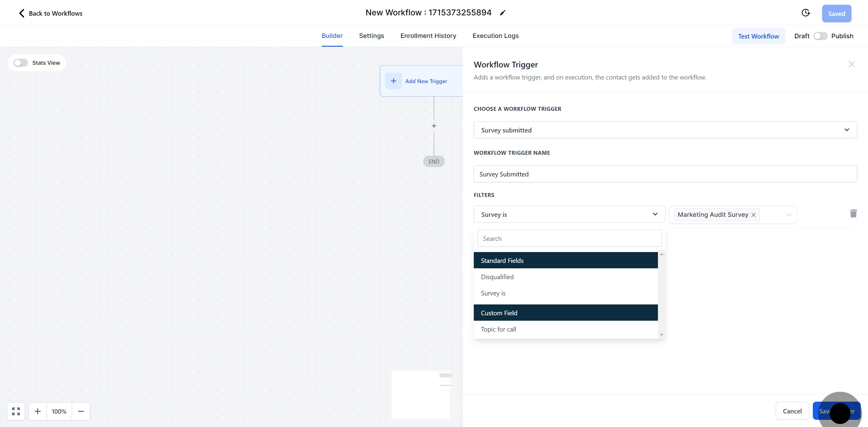Zoom in using the plus icon

click(38, 411)
